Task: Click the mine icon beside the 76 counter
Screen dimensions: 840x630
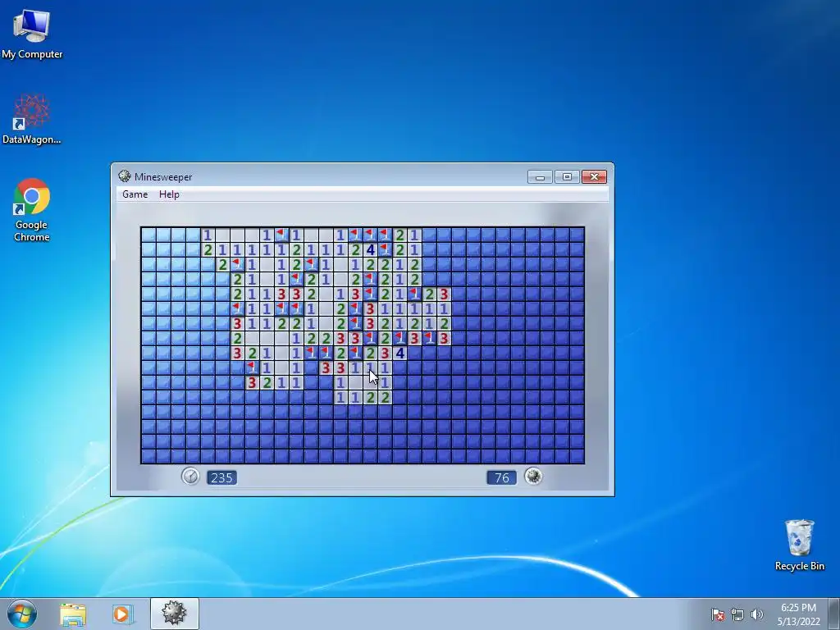Action: [x=533, y=477]
